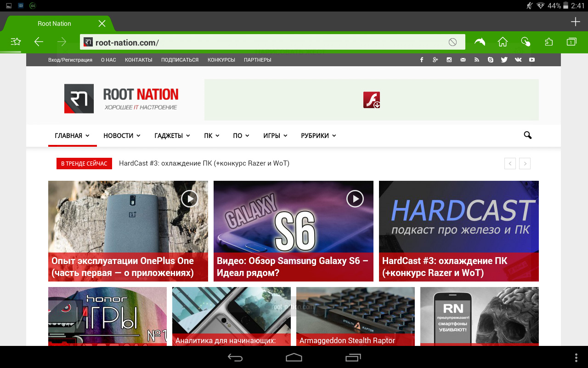Open the О НАС page

(108, 60)
